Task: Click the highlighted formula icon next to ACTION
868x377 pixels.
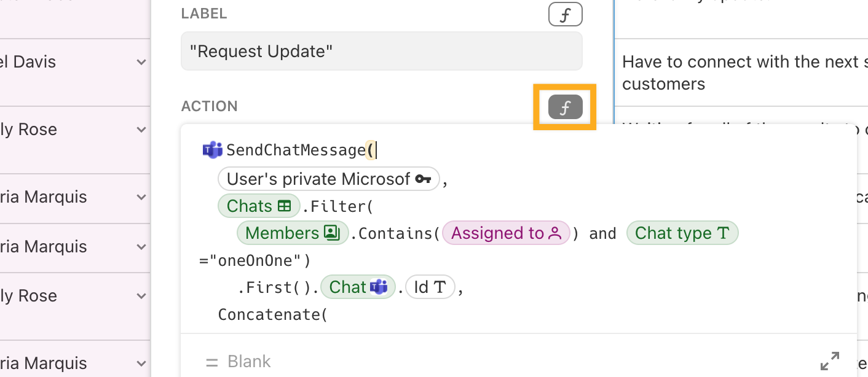Action: (564, 106)
